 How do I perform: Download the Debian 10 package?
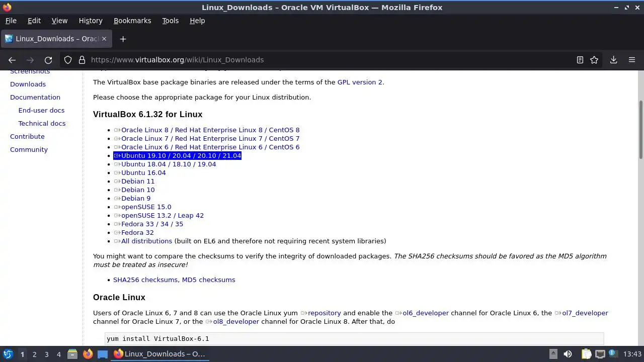[x=134, y=190]
